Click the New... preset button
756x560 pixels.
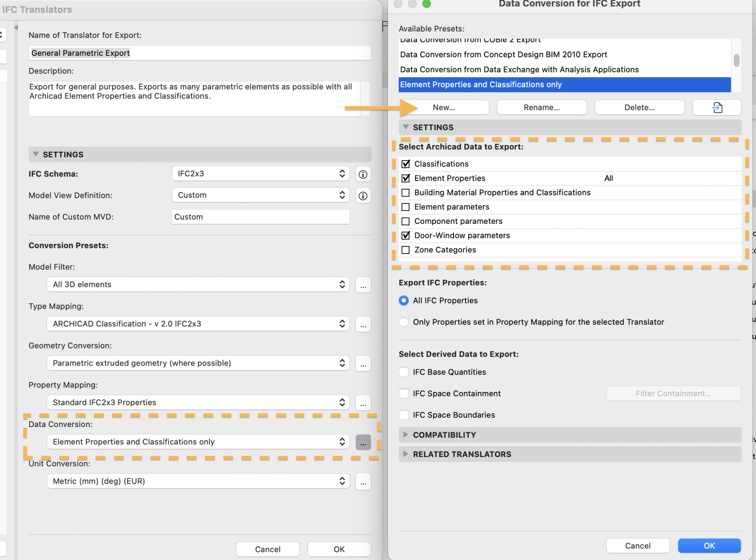(x=444, y=107)
